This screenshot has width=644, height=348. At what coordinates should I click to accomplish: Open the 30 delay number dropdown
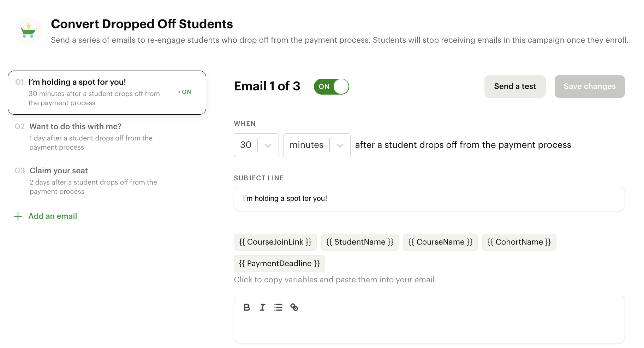point(256,145)
